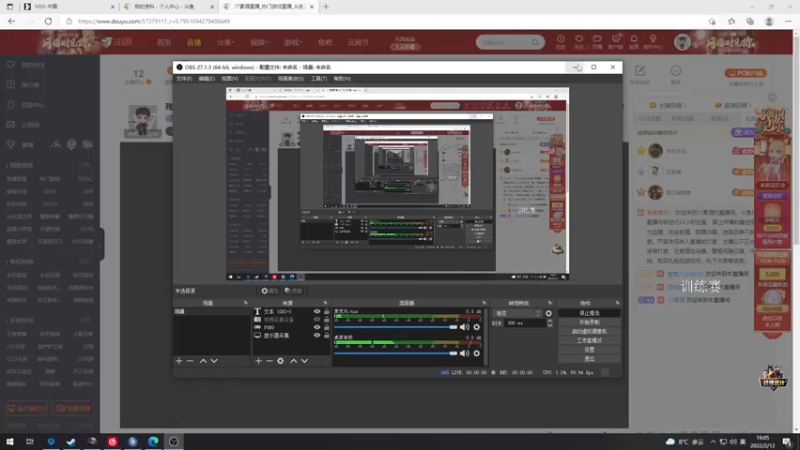Viewport: 800px width, 450px height.
Task: Mute the 麦克风/Aux audio channel
Action: click(464, 327)
